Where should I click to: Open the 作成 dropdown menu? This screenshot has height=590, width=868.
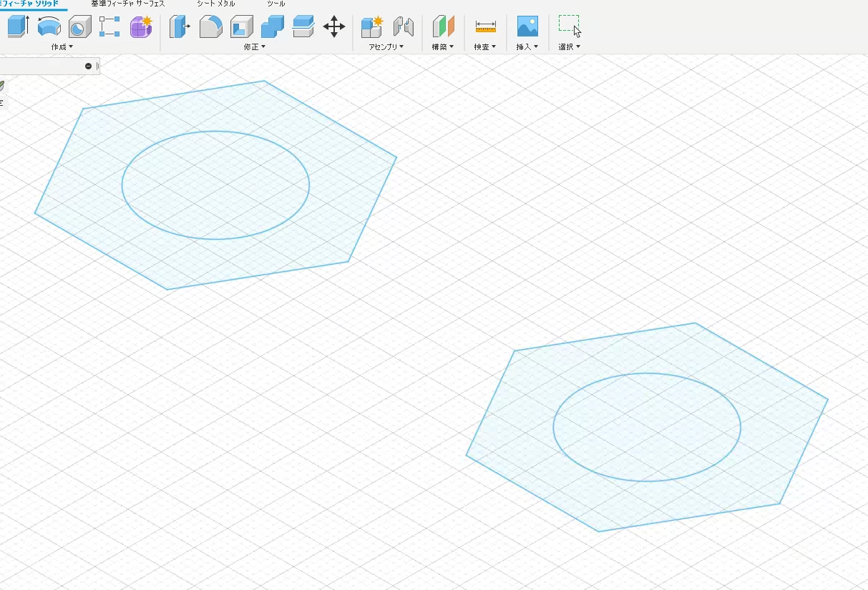(x=62, y=46)
